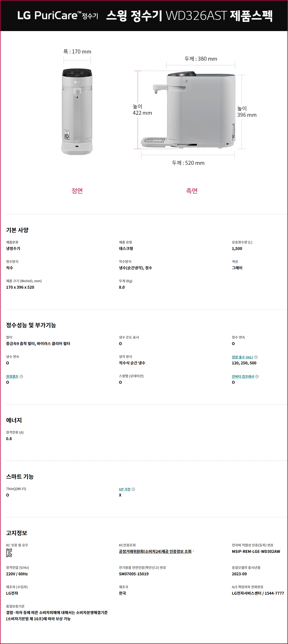Click the help icon next to UP 가전
This screenshot has height=644, width=288.
tap(133, 489)
